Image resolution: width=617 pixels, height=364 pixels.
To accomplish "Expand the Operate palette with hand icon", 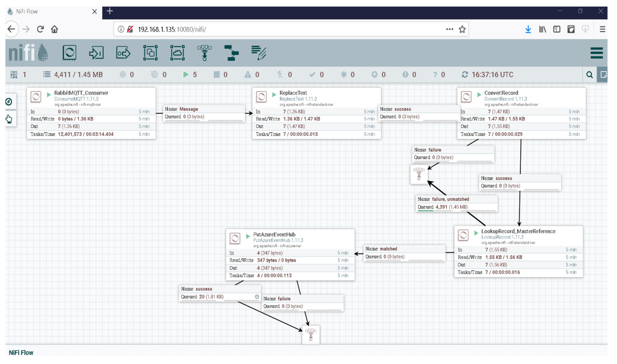I will pos(9,119).
